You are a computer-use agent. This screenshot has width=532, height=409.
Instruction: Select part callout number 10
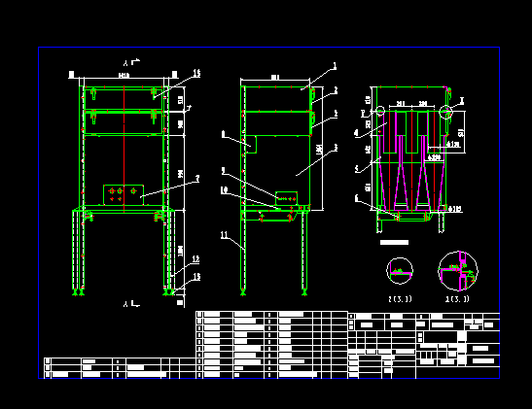coord(224,190)
